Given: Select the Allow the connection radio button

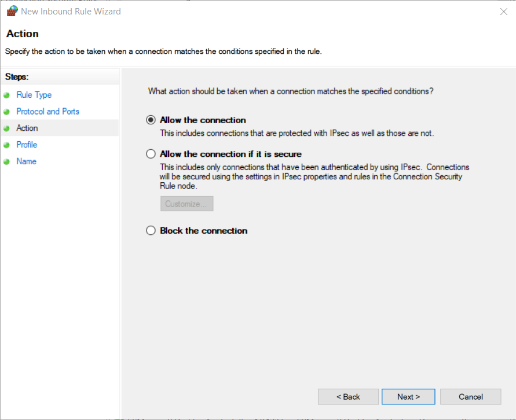Looking at the screenshot, I should point(151,120).
